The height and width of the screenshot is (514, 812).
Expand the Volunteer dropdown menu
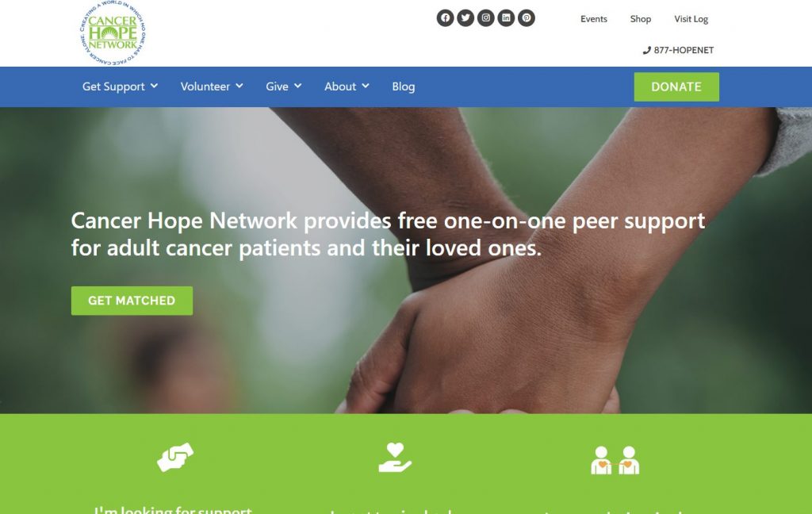(x=211, y=86)
